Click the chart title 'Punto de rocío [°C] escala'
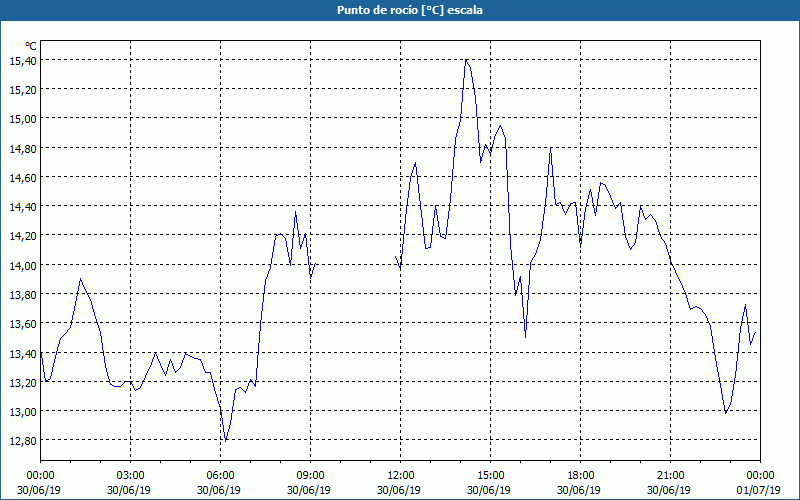 (409, 10)
